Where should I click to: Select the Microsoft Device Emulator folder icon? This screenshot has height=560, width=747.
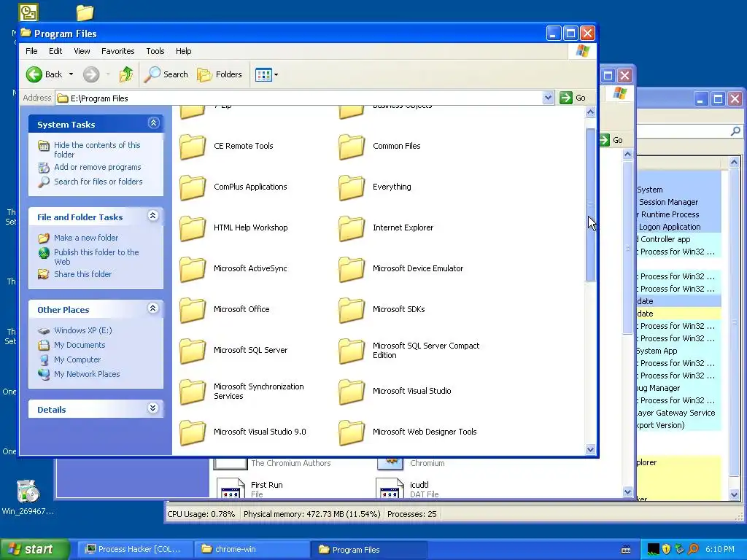pyautogui.click(x=352, y=270)
